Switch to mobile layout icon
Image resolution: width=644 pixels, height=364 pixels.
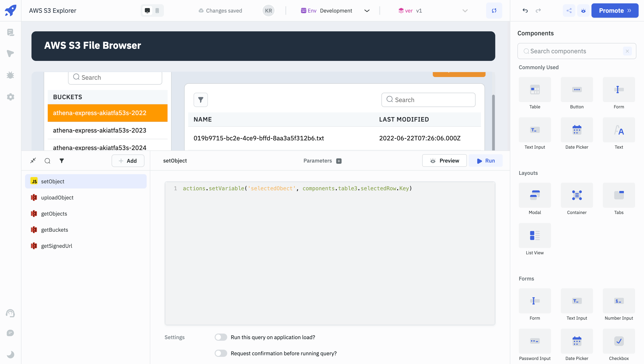pos(157,11)
